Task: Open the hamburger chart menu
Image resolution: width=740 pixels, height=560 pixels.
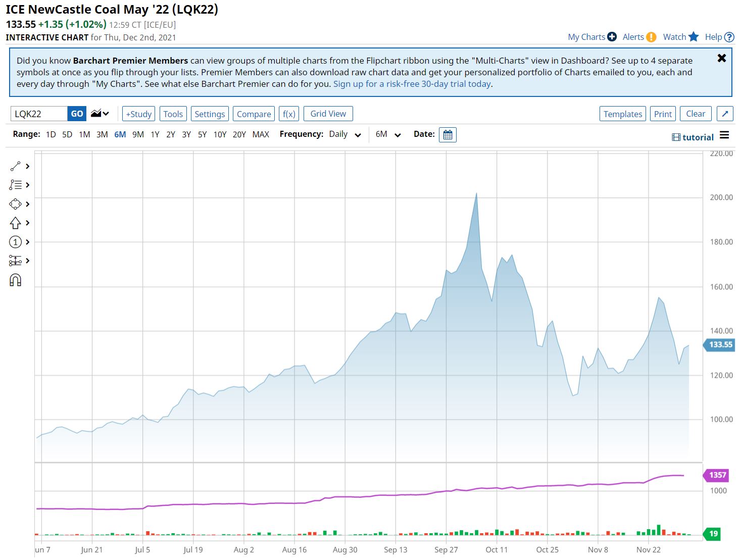Action: tap(724, 135)
